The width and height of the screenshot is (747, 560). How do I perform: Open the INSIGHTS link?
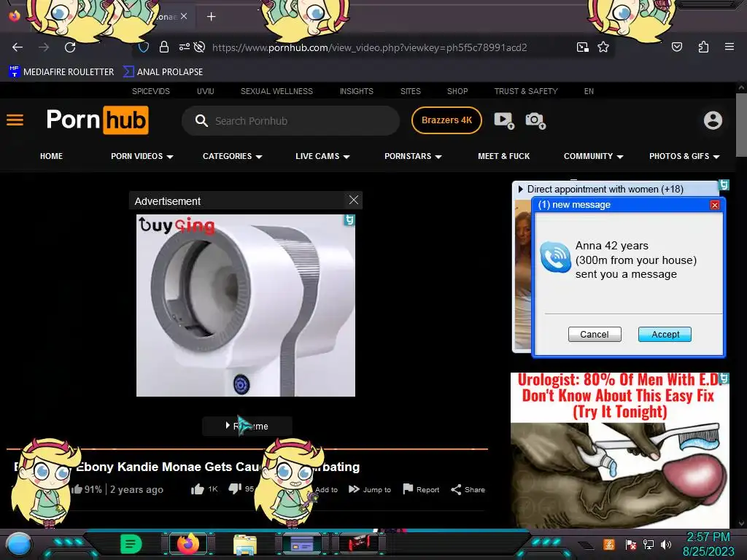[x=356, y=91]
